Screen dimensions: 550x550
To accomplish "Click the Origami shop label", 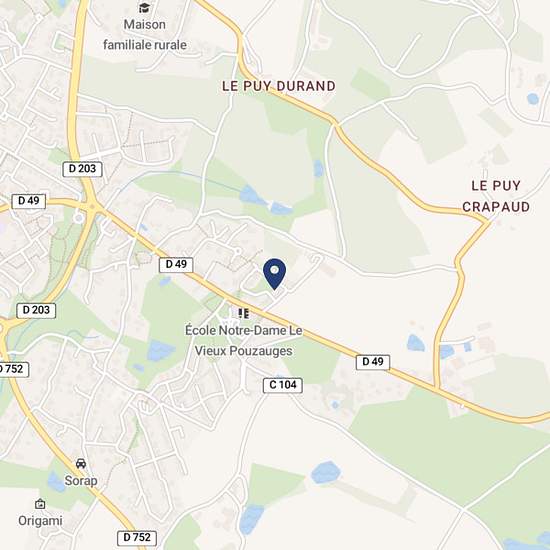I will [x=40, y=521].
